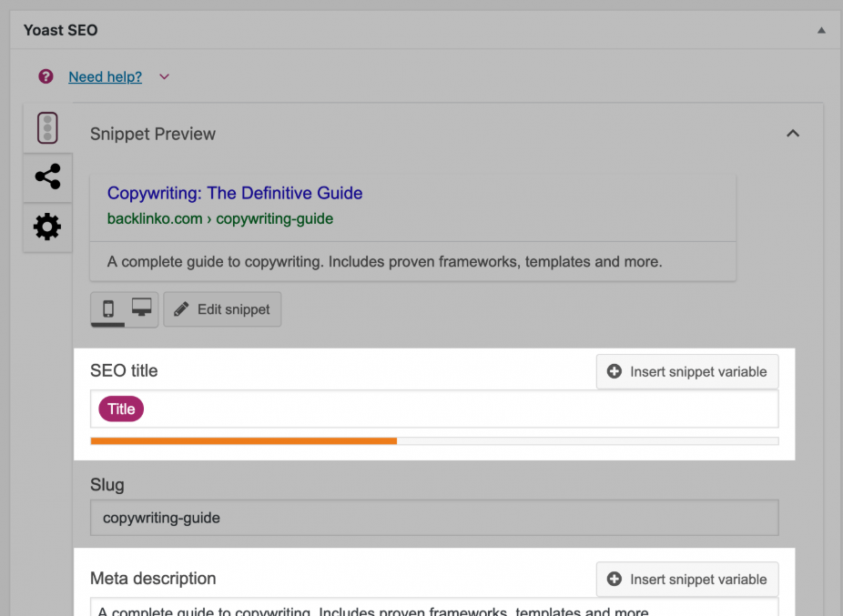Click the Edit snippet button
The width and height of the screenshot is (843, 616).
pos(222,309)
